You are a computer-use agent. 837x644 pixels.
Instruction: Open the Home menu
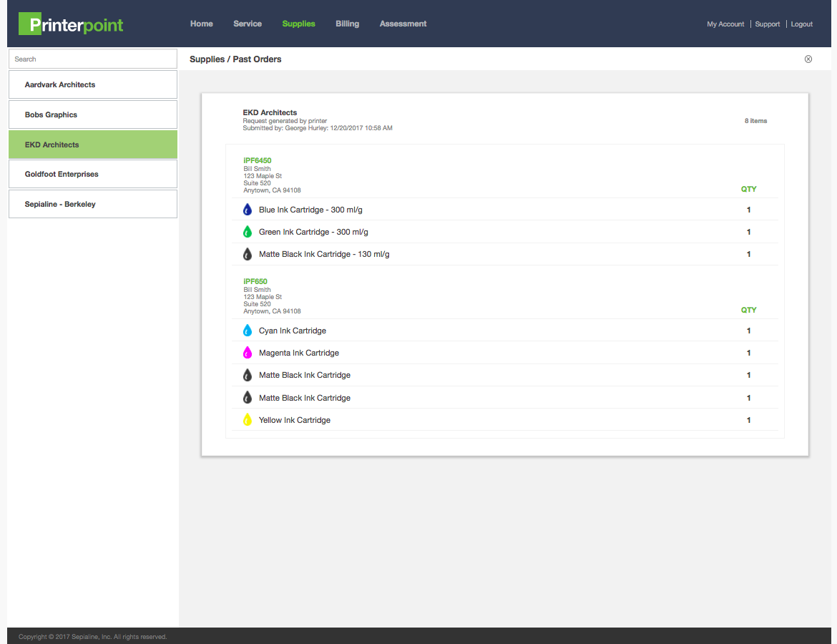point(202,24)
